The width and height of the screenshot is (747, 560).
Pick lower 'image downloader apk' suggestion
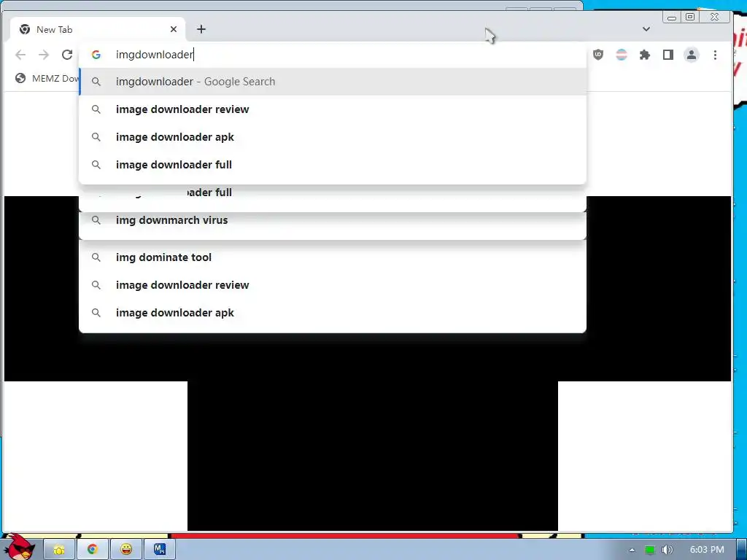(333, 312)
